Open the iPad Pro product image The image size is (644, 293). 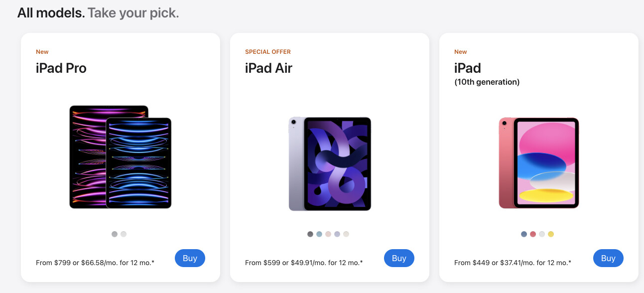click(121, 157)
